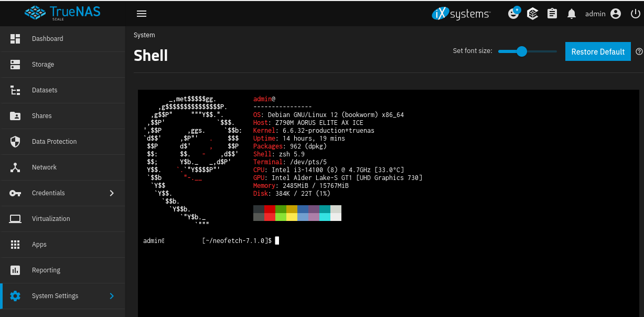Click the "GPU: Intel Alder Lake-S GT1" line
The height and width of the screenshot is (317, 644).
tap(338, 177)
